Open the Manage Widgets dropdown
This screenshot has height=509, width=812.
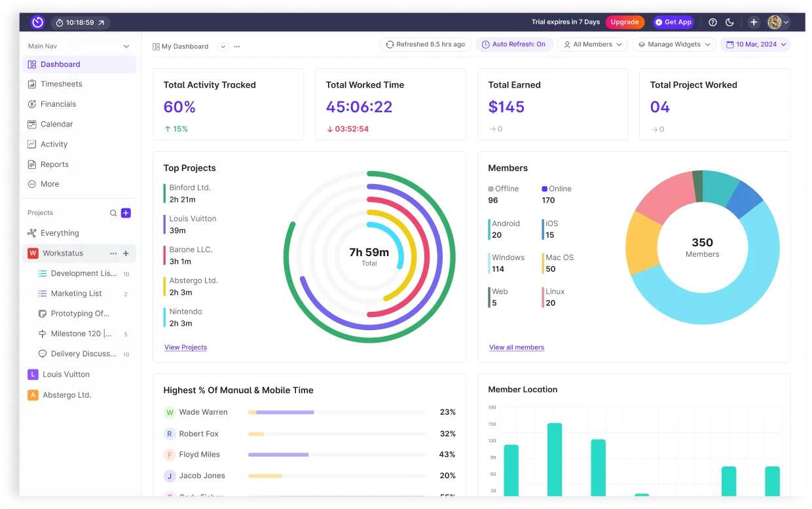pos(673,45)
